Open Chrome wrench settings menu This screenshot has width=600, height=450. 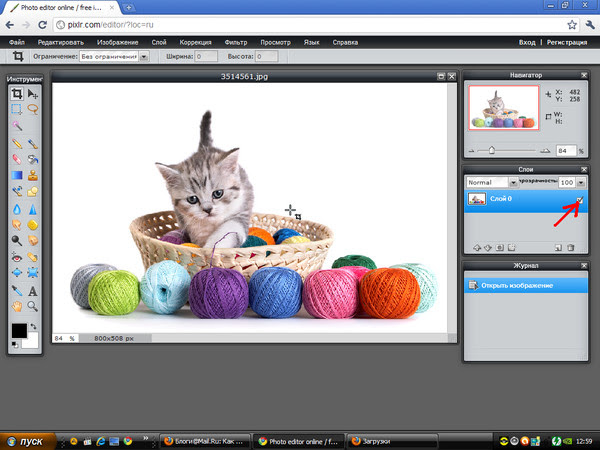point(590,25)
